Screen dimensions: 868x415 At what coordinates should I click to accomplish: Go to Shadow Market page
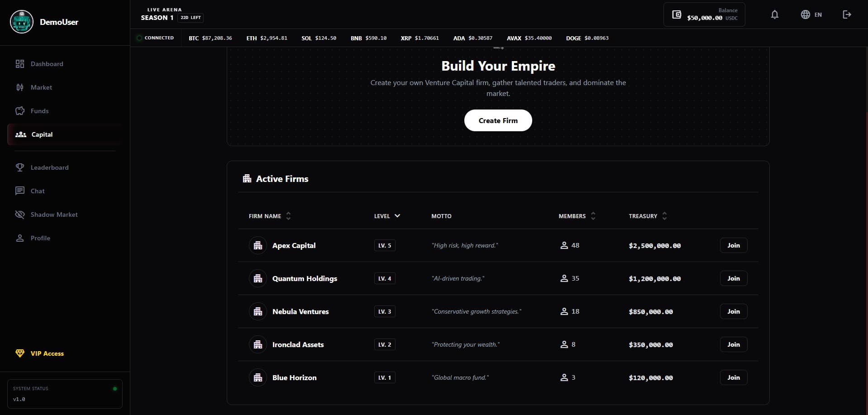pyautogui.click(x=54, y=215)
